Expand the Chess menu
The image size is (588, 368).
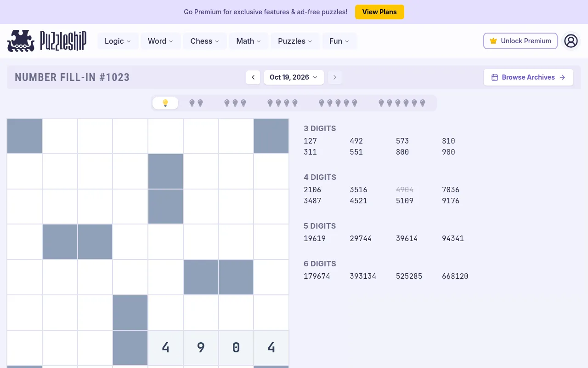click(x=205, y=41)
